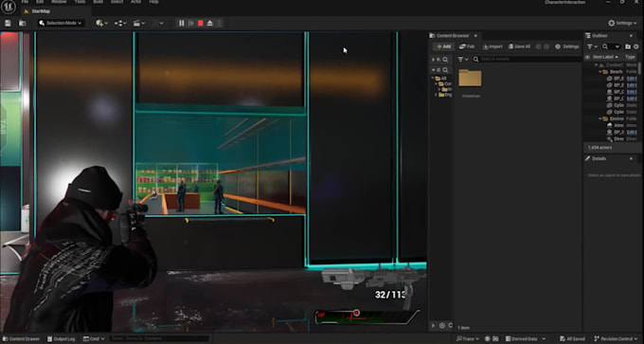Click the console command input field
The width and height of the screenshot is (644, 344).
(x=159, y=339)
